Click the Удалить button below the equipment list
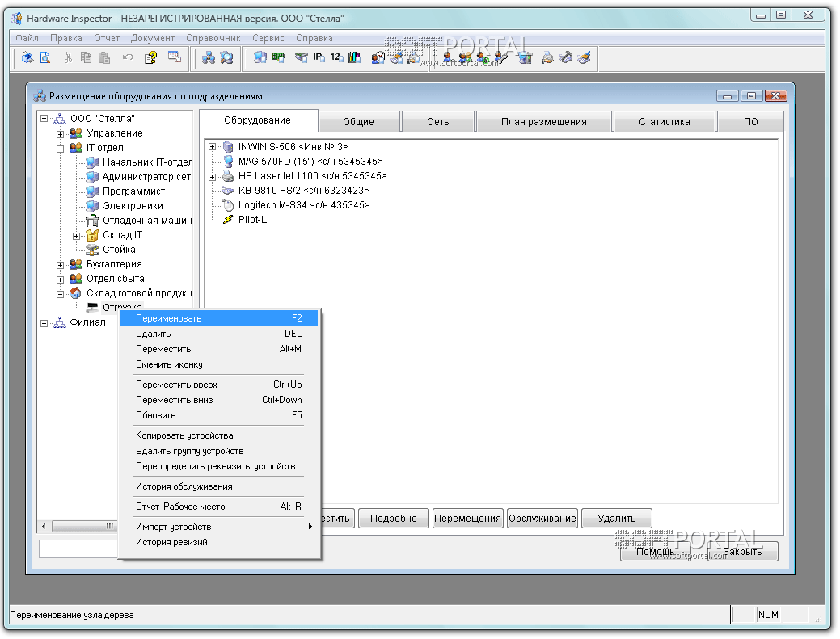 (617, 519)
